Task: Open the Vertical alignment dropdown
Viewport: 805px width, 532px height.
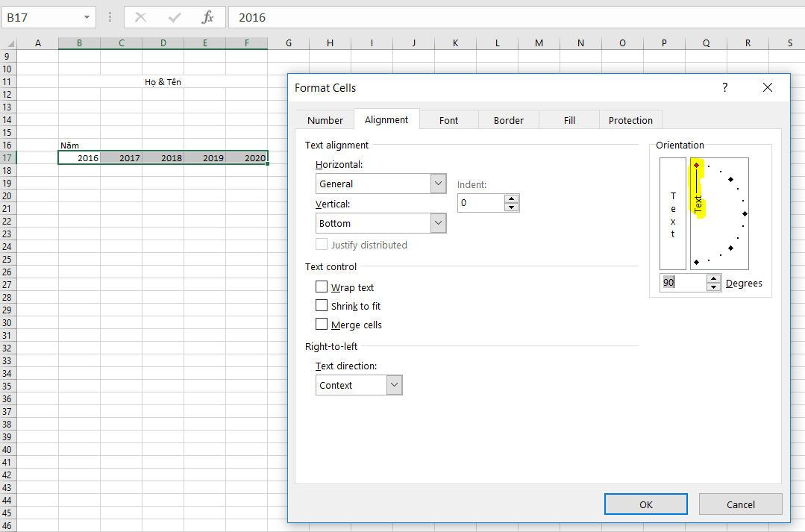Action: [438, 223]
